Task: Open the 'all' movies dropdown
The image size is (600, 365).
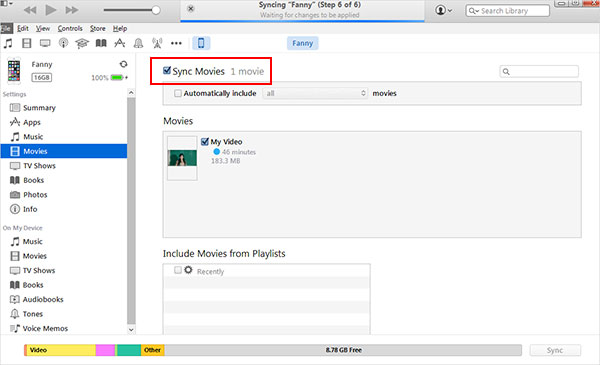Action: click(315, 93)
